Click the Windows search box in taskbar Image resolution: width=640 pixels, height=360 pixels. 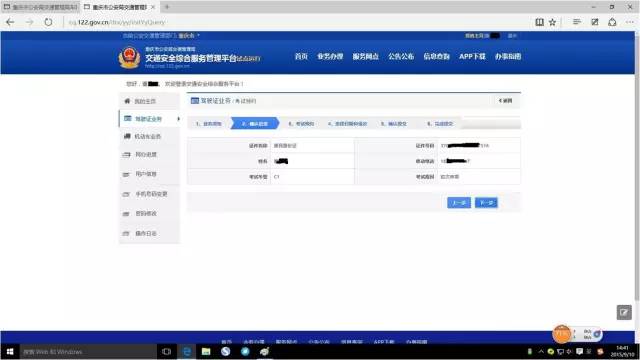(88, 351)
